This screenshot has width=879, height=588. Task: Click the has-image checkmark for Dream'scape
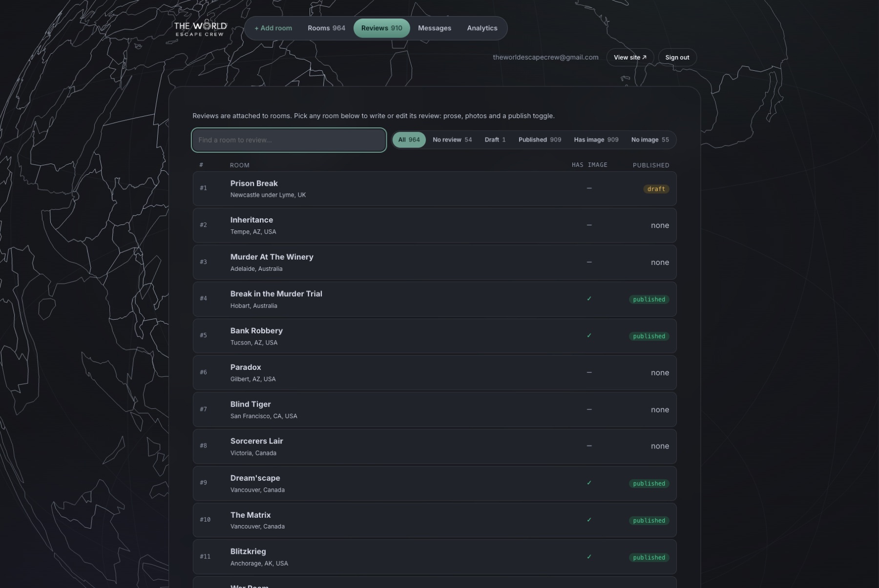[589, 483]
